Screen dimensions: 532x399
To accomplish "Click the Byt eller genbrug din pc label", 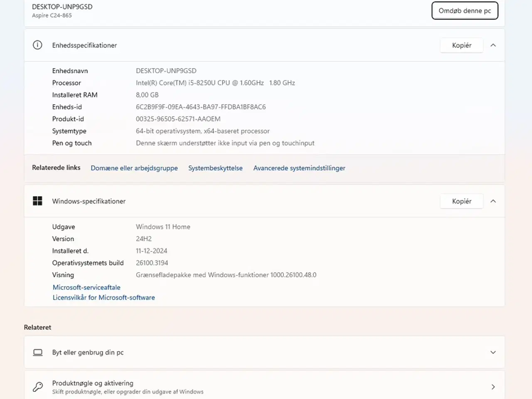I will [x=88, y=352].
